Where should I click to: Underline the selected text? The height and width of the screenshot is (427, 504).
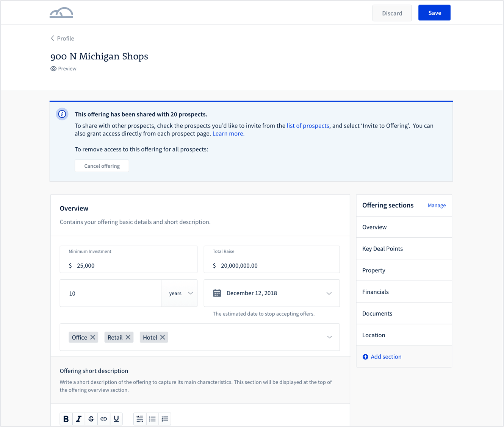pos(116,419)
